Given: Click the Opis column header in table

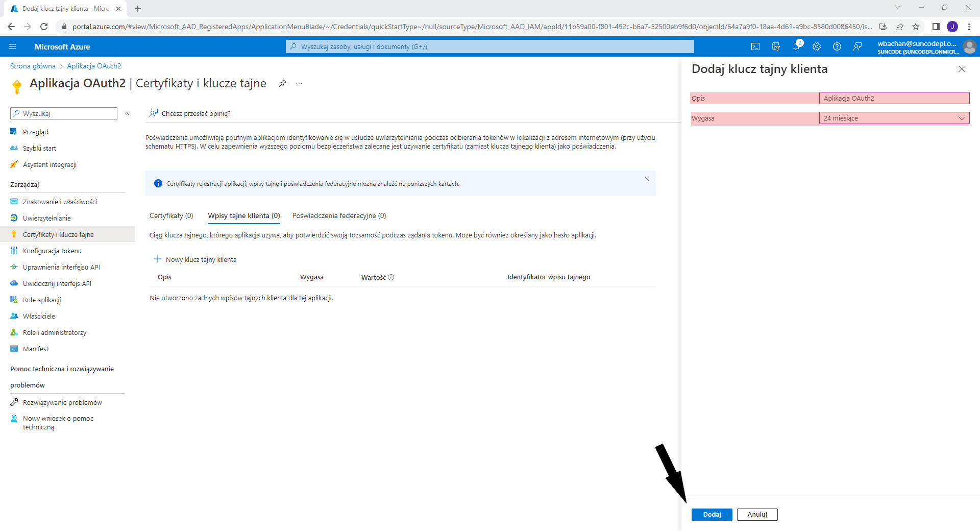Looking at the screenshot, I should tap(164, 277).
